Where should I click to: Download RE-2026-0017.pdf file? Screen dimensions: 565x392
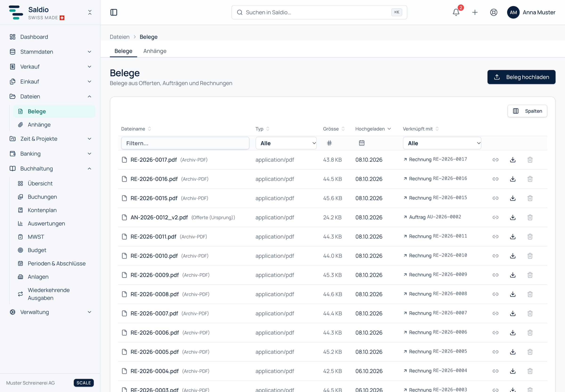(x=513, y=160)
